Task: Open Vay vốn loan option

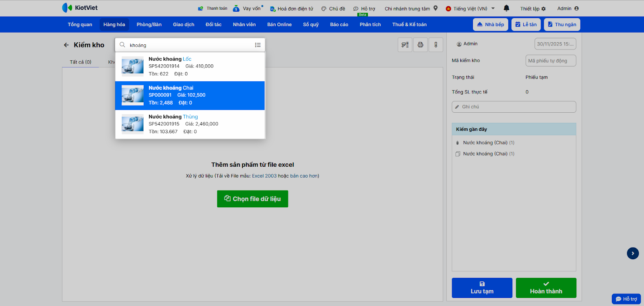Action: coord(248,8)
